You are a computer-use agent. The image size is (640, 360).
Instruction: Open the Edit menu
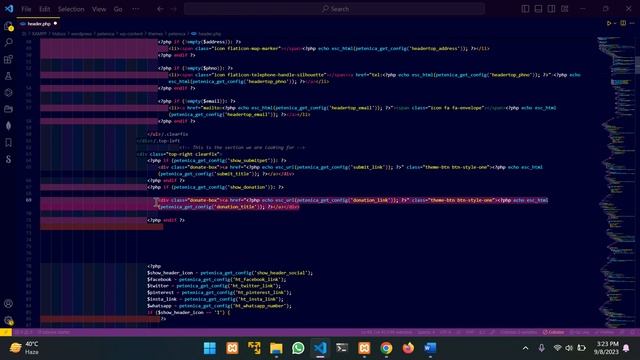tap(44, 9)
